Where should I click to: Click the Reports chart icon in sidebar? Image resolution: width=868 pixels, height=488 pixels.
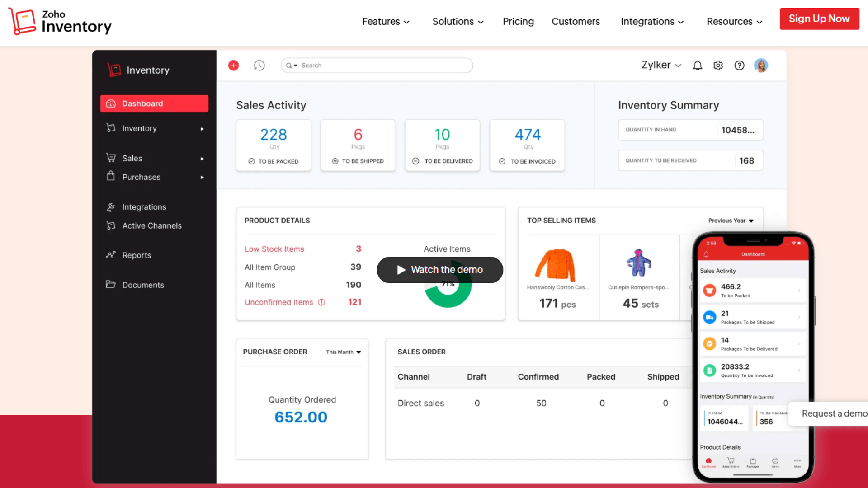point(111,255)
